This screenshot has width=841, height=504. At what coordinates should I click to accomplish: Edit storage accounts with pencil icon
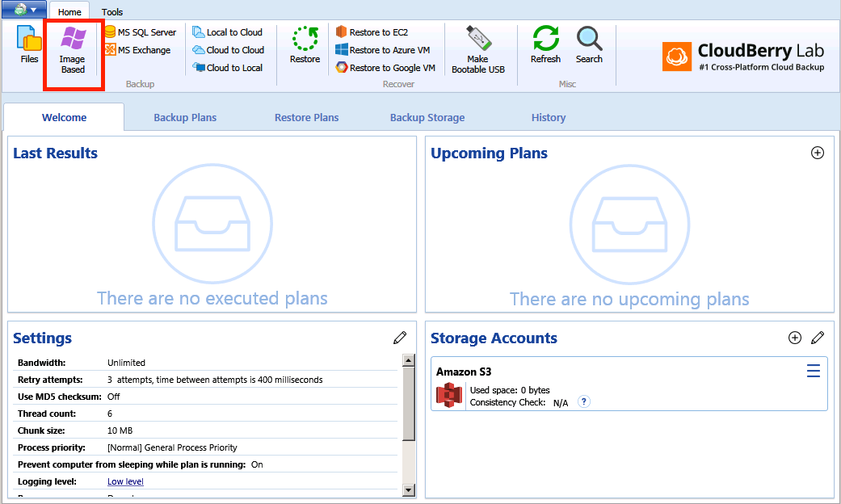[818, 338]
